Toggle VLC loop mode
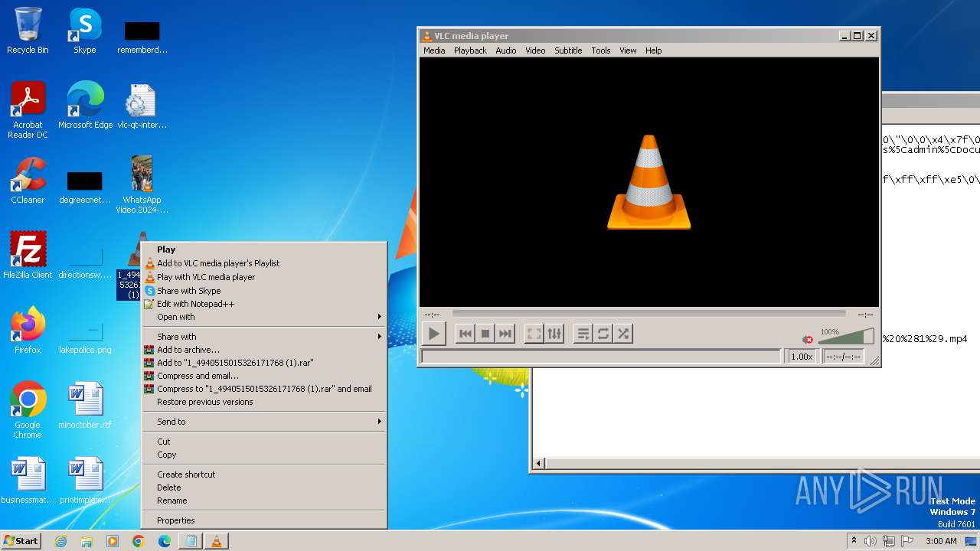The image size is (980, 551). pos(603,334)
